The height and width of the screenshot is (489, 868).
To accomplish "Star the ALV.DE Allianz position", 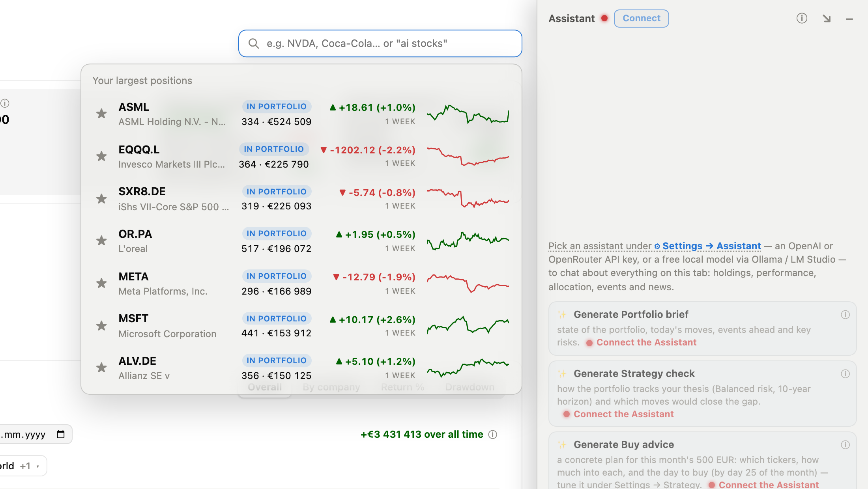I will (x=101, y=368).
